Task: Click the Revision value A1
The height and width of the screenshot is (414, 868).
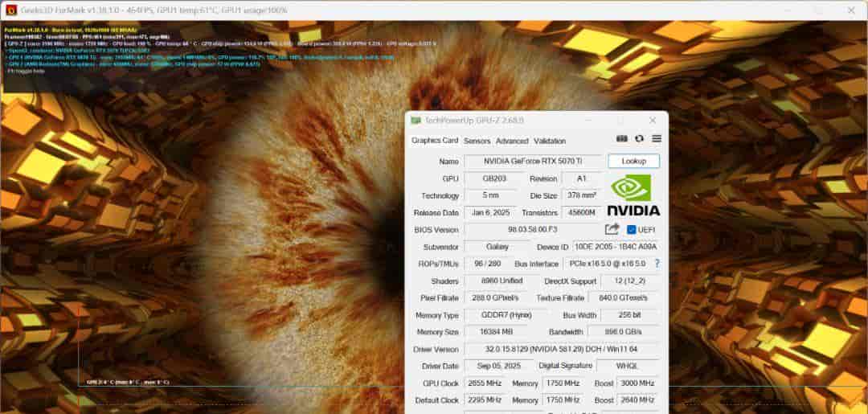Action: (581, 178)
